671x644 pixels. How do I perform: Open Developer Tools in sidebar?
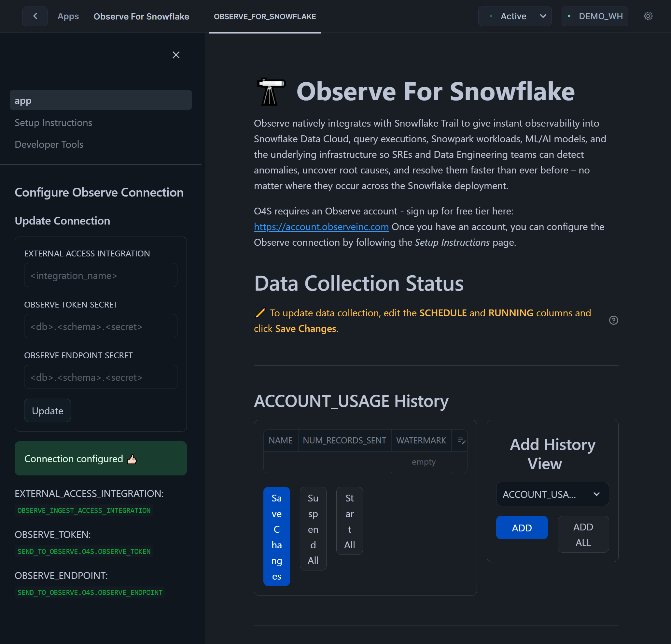click(49, 144)
